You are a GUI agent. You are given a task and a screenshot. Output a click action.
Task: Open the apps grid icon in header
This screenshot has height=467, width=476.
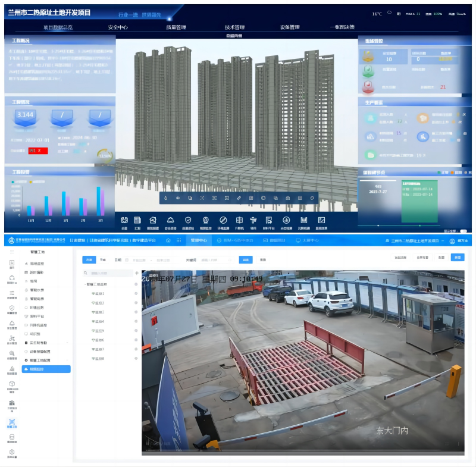coord(180,241)
